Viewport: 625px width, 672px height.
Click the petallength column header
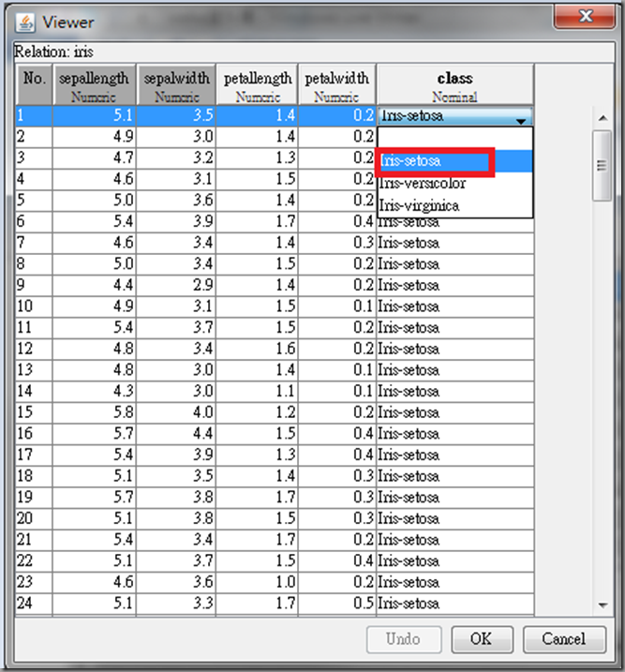pos(257,85)
